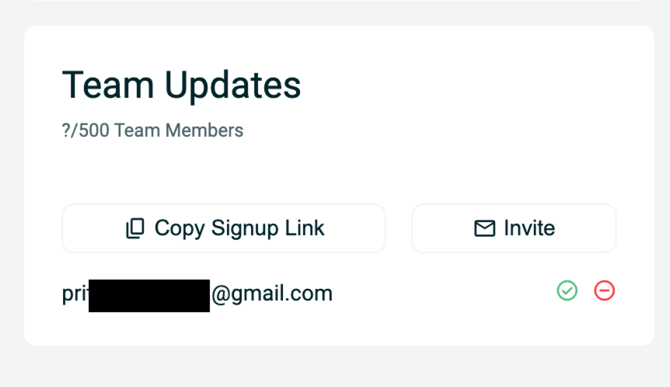Click the word "Updates" in the title
This screenshot has width=670, height=387.
click(233, 86)
